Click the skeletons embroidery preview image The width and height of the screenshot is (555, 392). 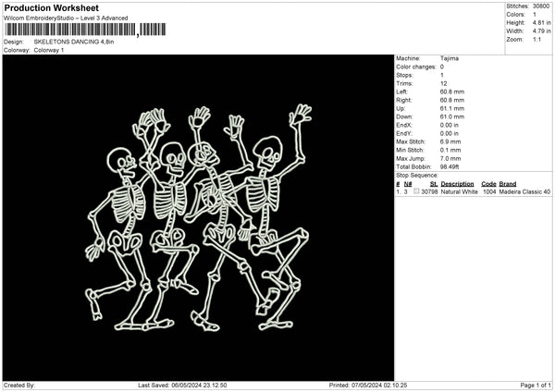pos(198,217)
